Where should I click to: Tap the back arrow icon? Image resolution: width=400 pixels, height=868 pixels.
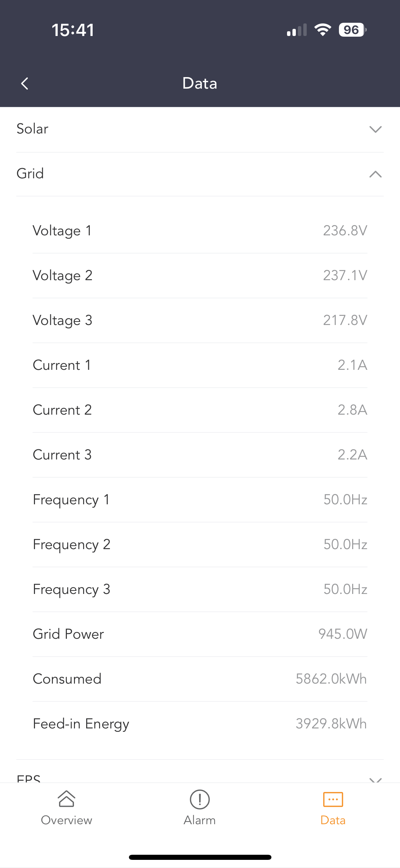[x=24, y=84]
